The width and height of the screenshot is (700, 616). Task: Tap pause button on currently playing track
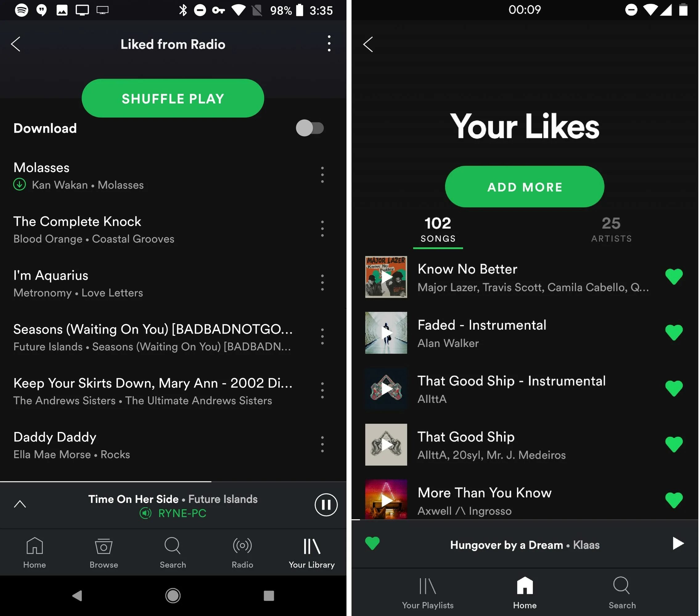[326, 505]
